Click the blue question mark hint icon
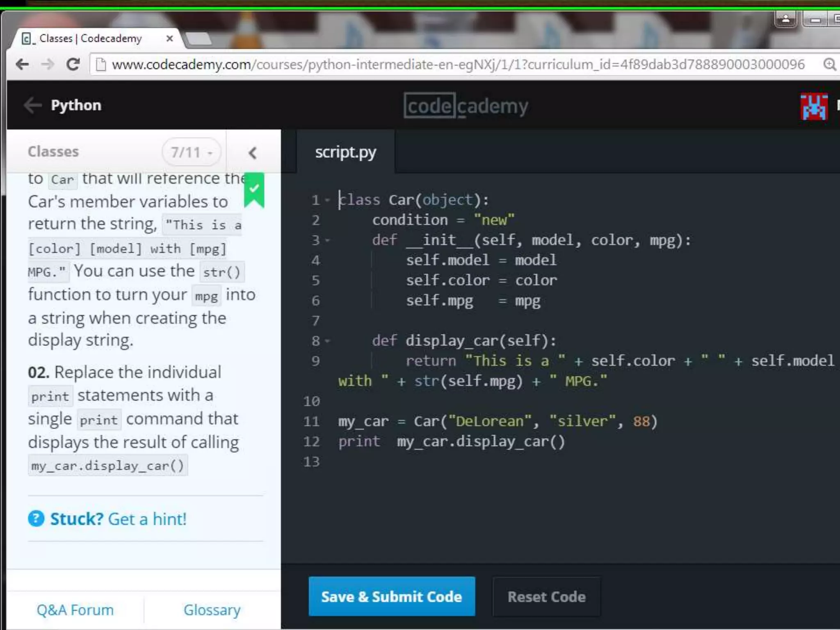 (x=36, y=519)
